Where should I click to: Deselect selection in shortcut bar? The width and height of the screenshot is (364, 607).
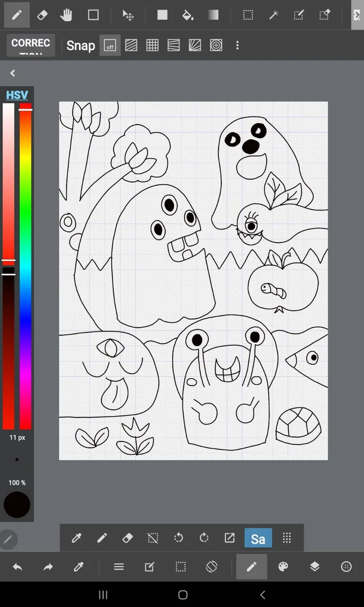coord(153,538)
